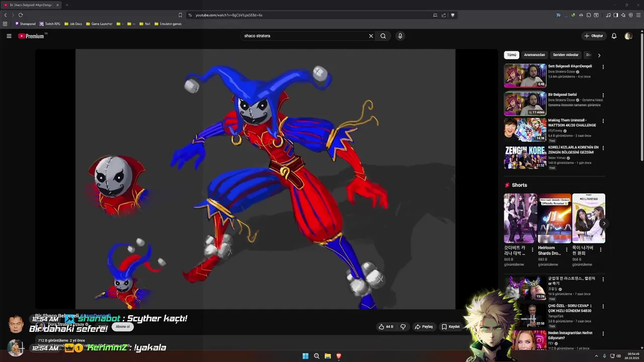Open the Heirloom Shards Short
This screenshot has height=362, width=644.
(554, 218)
